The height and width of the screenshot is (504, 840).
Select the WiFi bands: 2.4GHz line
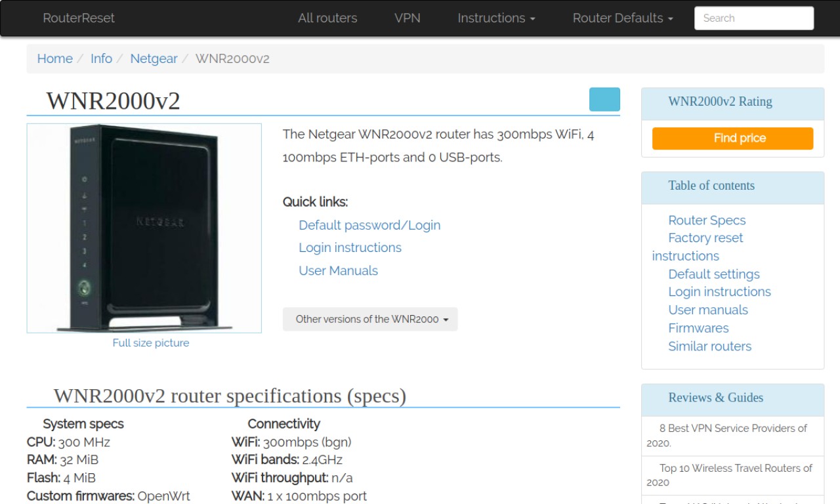point(287,459)
